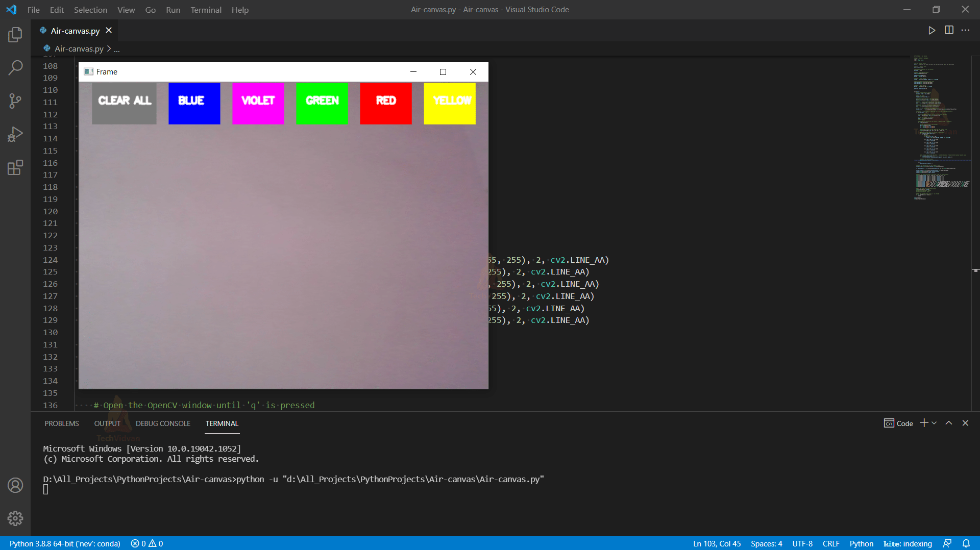Toggle the split editor layout

949,30
